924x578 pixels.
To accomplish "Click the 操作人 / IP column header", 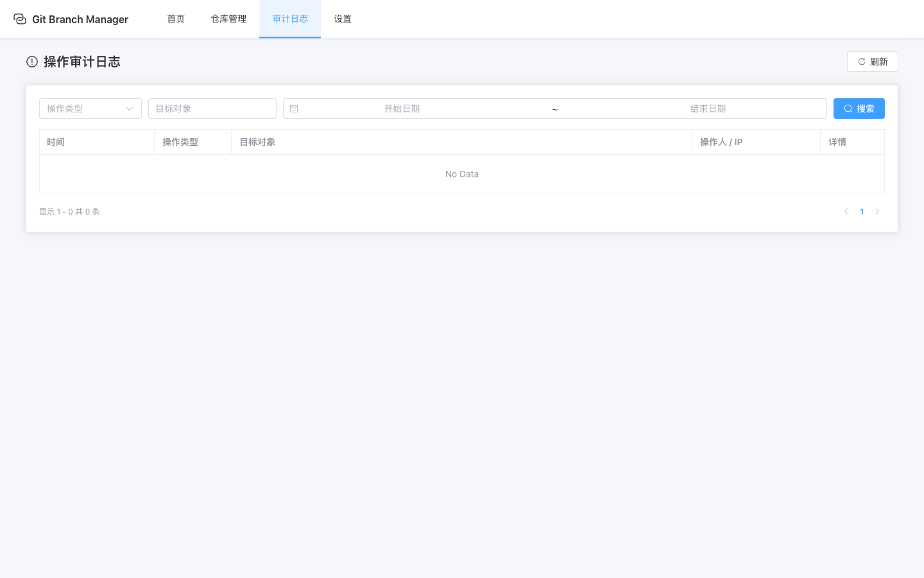I will click(x=721, y=142).
